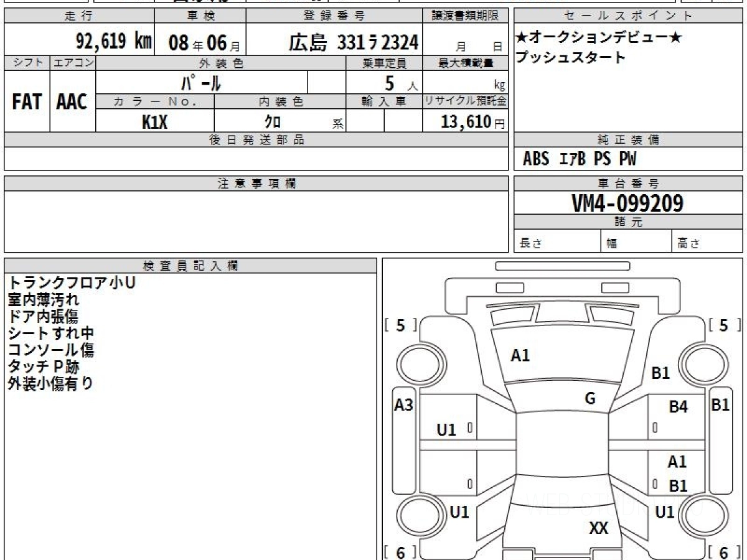The image size is (747, 560).
Task: Select the AAC air conditioner value
Action: tap(72, 102)
